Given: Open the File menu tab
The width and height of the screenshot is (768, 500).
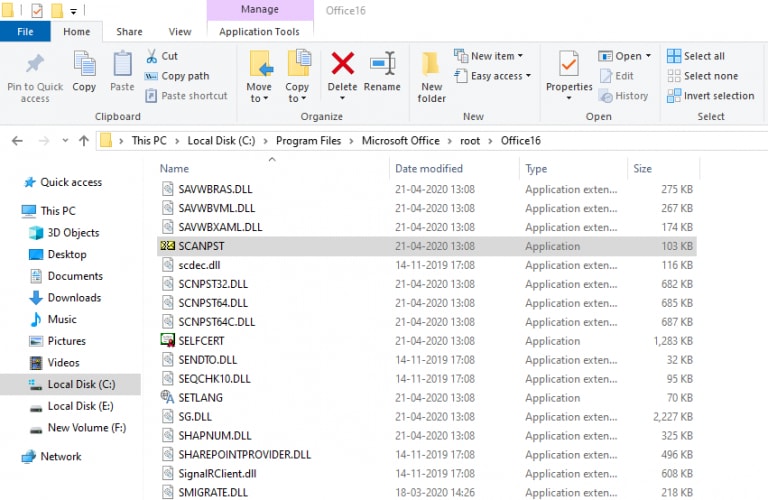Looking at the screenshot, I should click(25, 31).
